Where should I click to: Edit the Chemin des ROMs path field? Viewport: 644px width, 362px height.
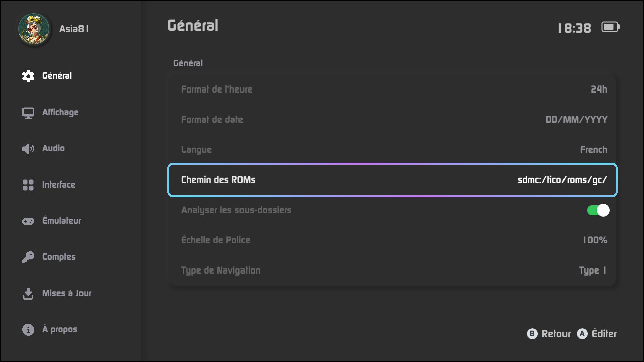tap(392, 180)
